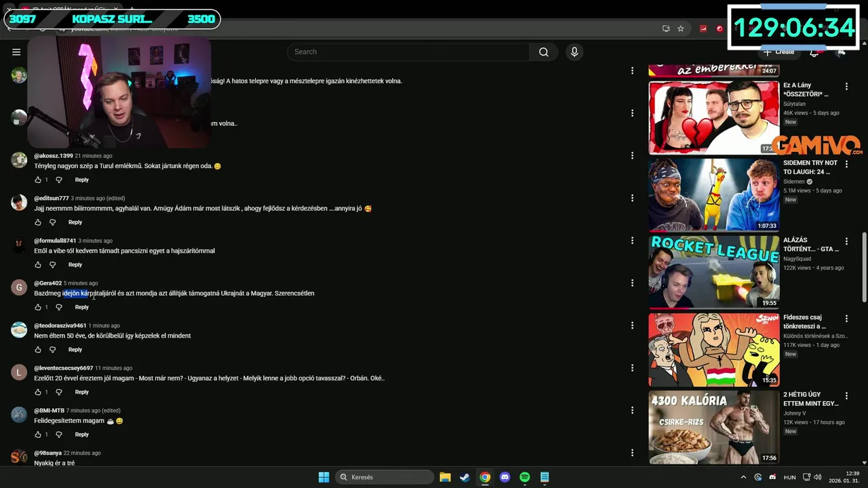This screenshot has width=868, height=488.
Task: Click the page vertical scrollbar
Action: [x=863, y=268]
